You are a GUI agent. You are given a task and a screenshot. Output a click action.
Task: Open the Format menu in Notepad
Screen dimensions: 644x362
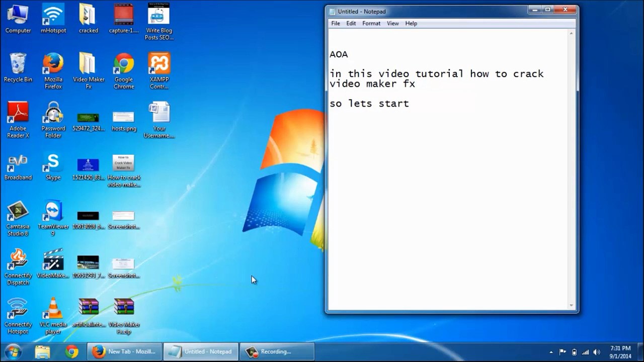(371, 23)
